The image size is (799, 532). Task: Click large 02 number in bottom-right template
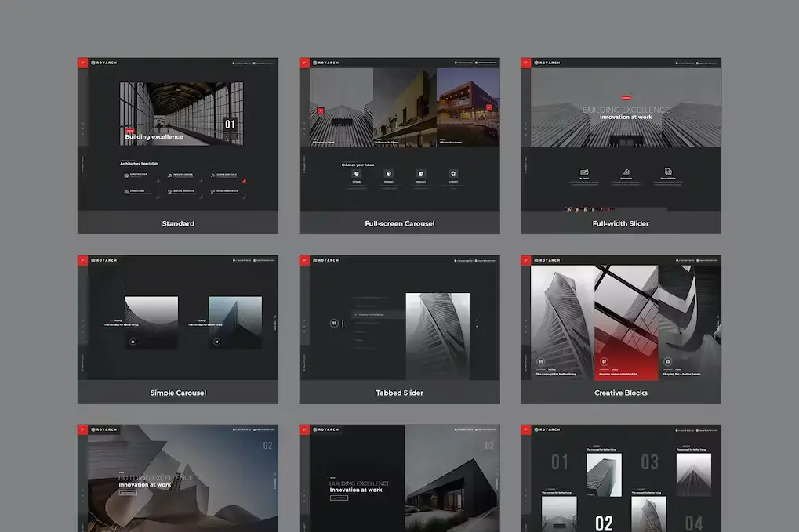click(604, 523)
